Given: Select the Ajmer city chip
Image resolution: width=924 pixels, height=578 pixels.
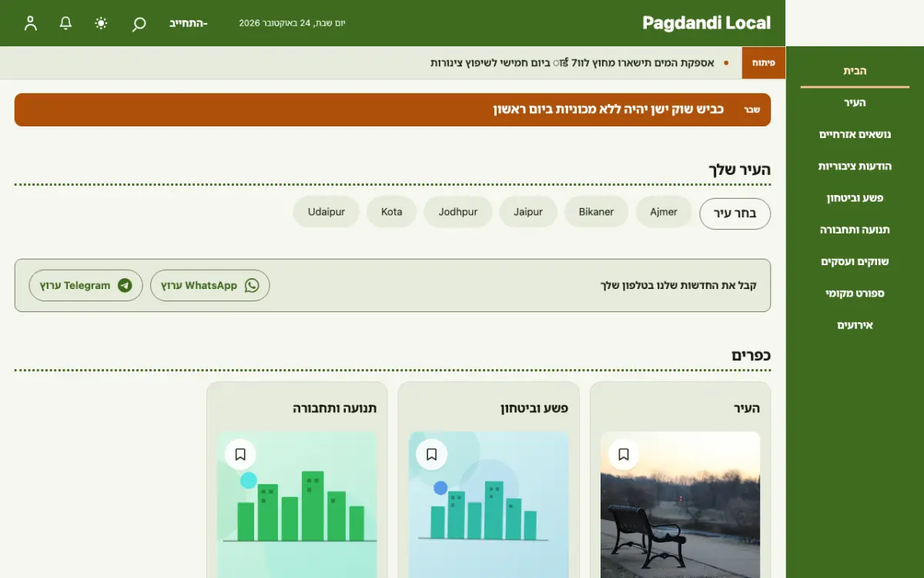Looking at the screenshot, I should coord(664,212).
